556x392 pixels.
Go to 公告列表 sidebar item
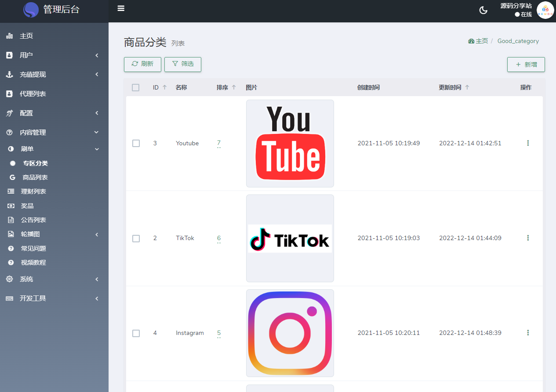[x=33, y=220]
